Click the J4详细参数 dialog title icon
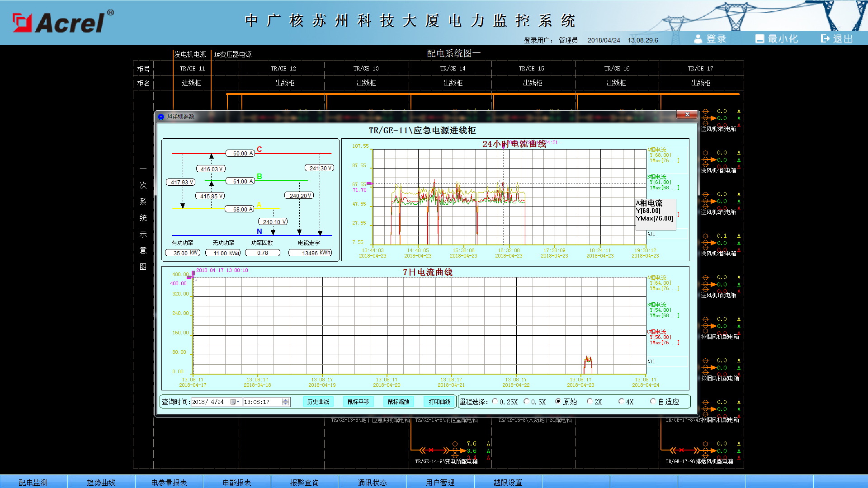 click(161, 117)
